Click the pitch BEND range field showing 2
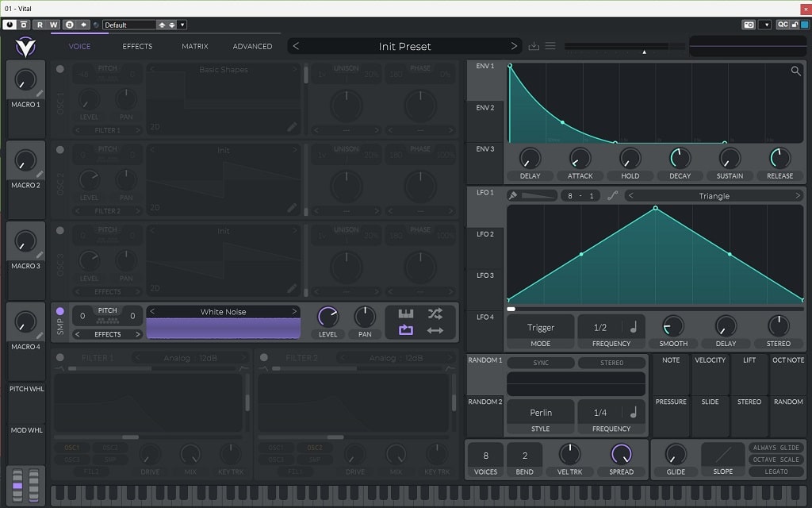812x508 pixels. pos(525,455)
